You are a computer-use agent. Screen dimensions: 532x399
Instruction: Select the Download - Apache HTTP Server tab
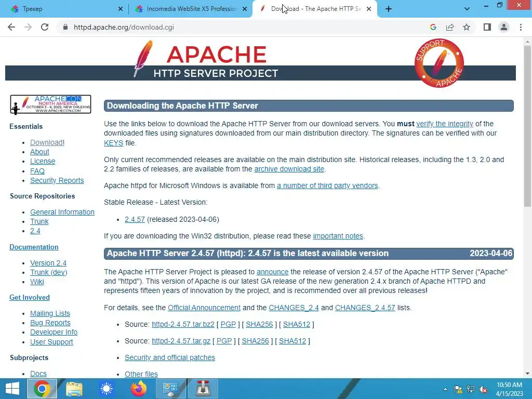314,9
